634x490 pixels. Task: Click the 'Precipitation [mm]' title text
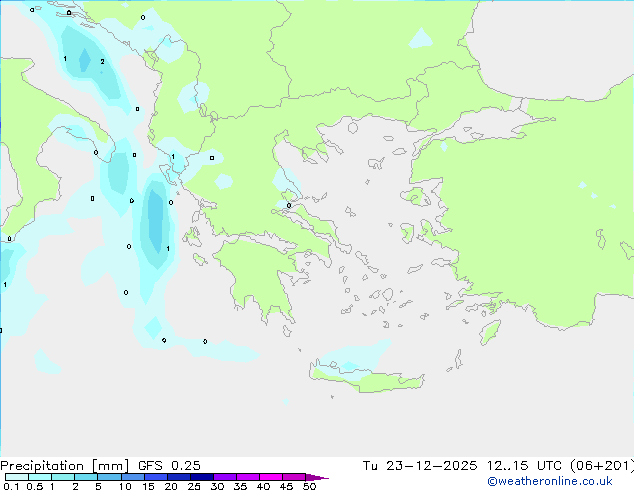(x=64, y=466)
